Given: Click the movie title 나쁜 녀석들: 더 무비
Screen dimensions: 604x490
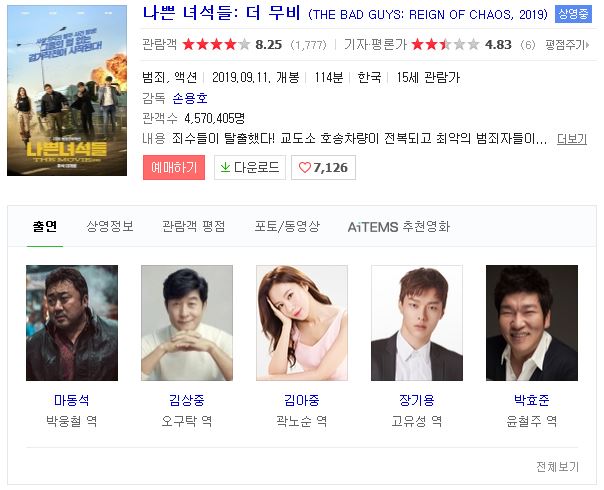Looking at the screenshot, I should coord(222,14).
